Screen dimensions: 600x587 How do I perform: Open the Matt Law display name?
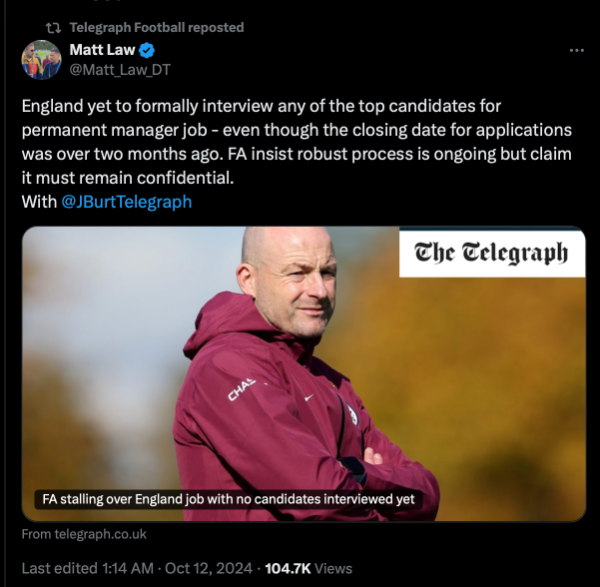coord(102,50)
